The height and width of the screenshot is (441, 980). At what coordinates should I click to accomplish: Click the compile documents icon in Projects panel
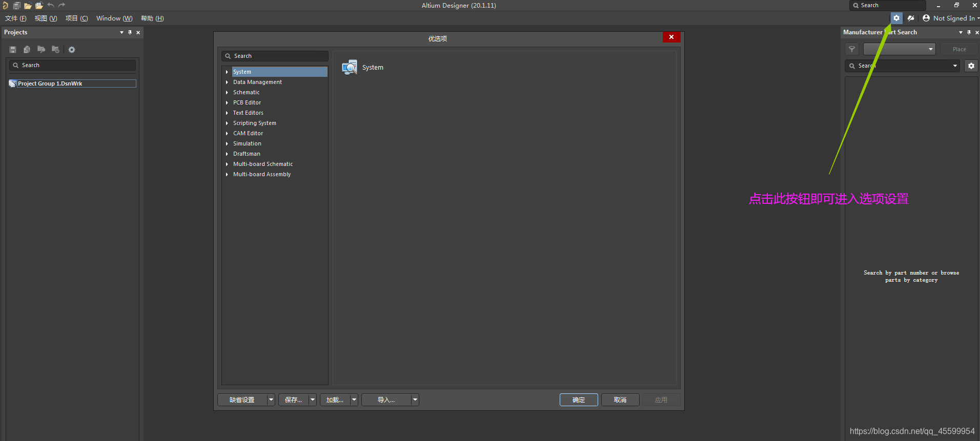pyautogui.click(x=27, y=50)
